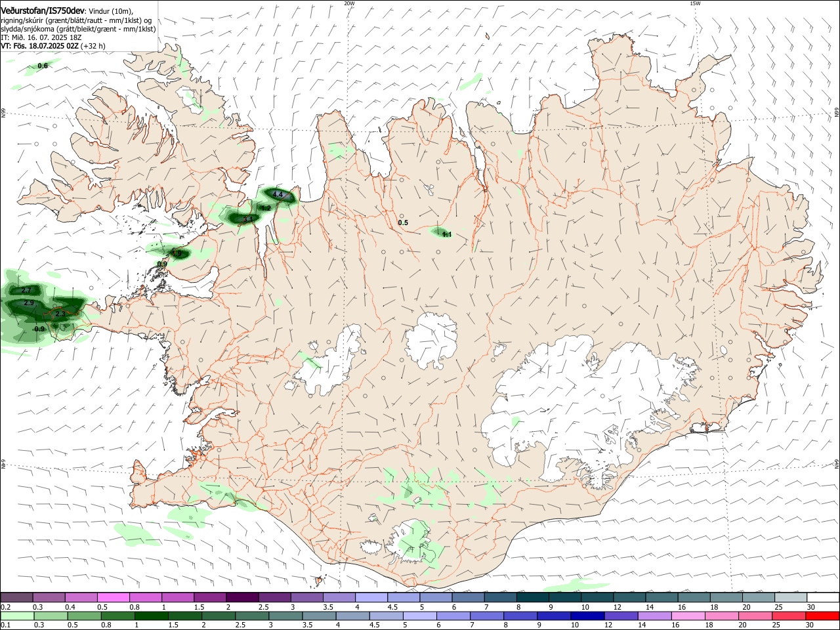The height and width of the screenshot is (630, 840).
Task: Select the 2.7 precipitation value
Action: pyautogui.click(x=26, y=290)
